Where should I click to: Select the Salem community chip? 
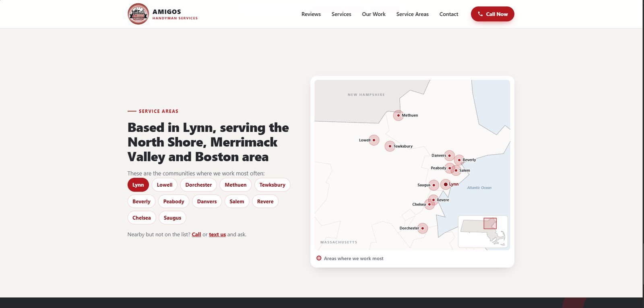coord(237,202)
